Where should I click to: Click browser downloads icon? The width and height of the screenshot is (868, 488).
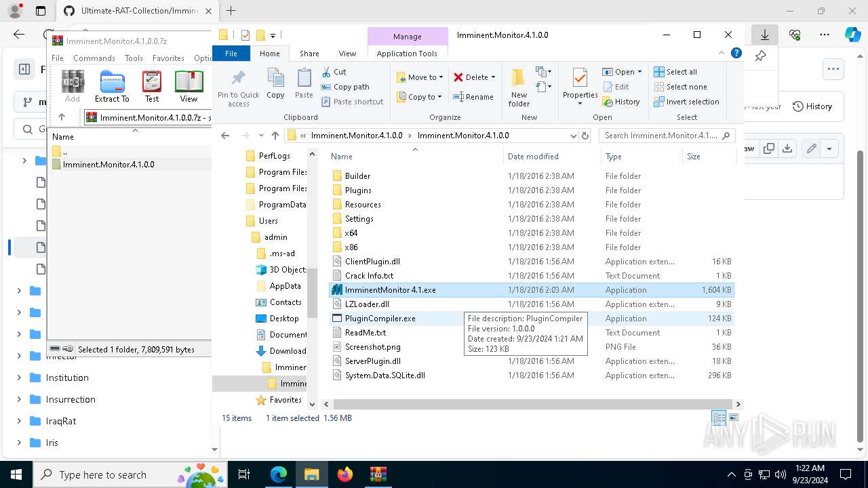click(x=765, y=35)
